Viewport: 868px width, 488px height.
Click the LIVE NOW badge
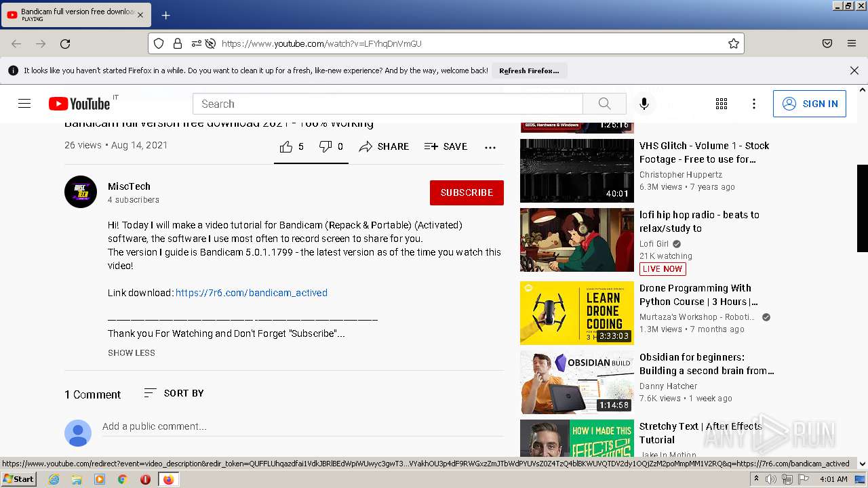tap(663, 269)
